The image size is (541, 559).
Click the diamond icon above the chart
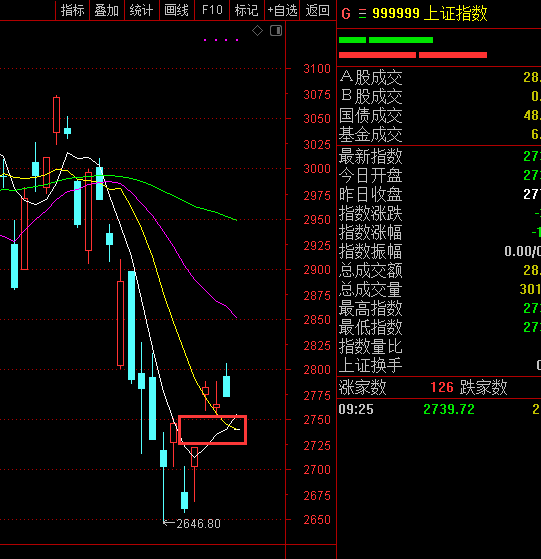pyautogui.click(x=257, y=31)
